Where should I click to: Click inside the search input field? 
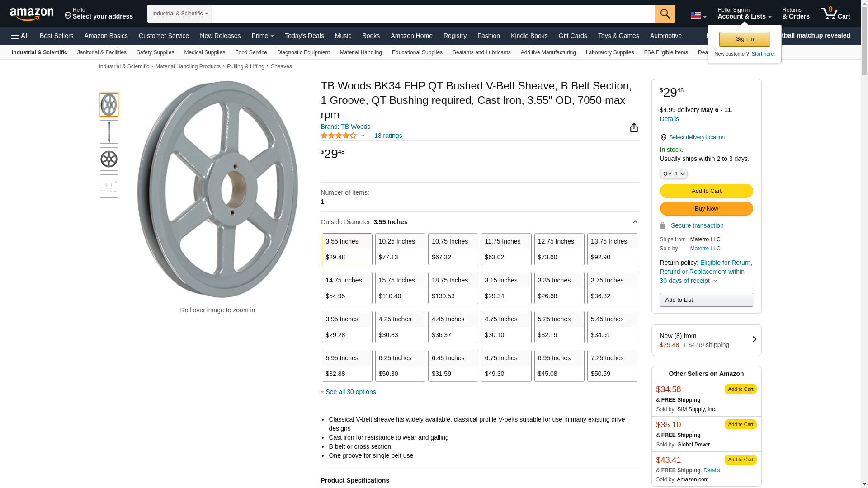click(433, 14)
